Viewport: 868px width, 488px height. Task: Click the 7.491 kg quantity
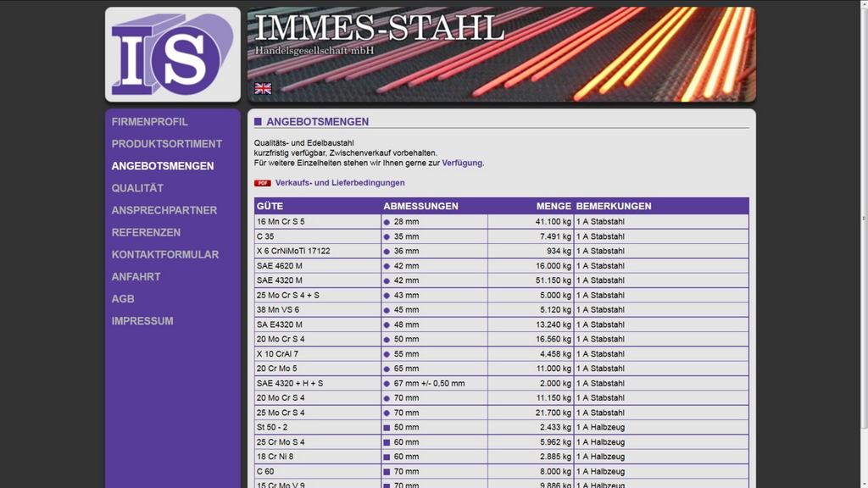pos(531,236)
